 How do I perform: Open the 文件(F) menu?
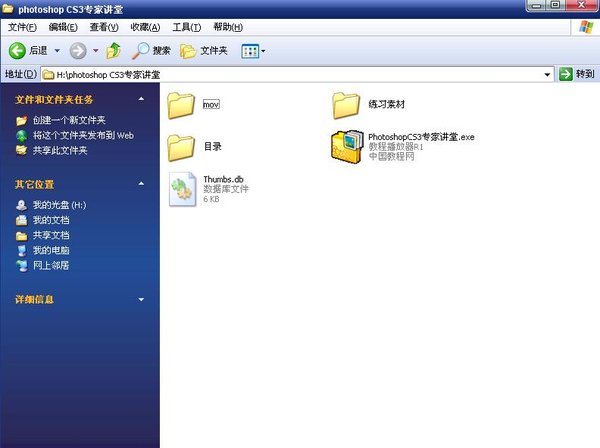23,27
